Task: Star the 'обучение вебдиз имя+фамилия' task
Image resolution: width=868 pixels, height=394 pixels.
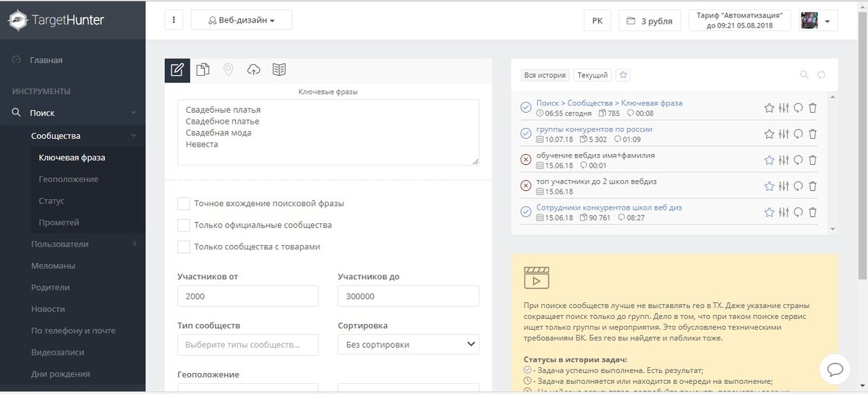Action: click(x=770, y=160)
